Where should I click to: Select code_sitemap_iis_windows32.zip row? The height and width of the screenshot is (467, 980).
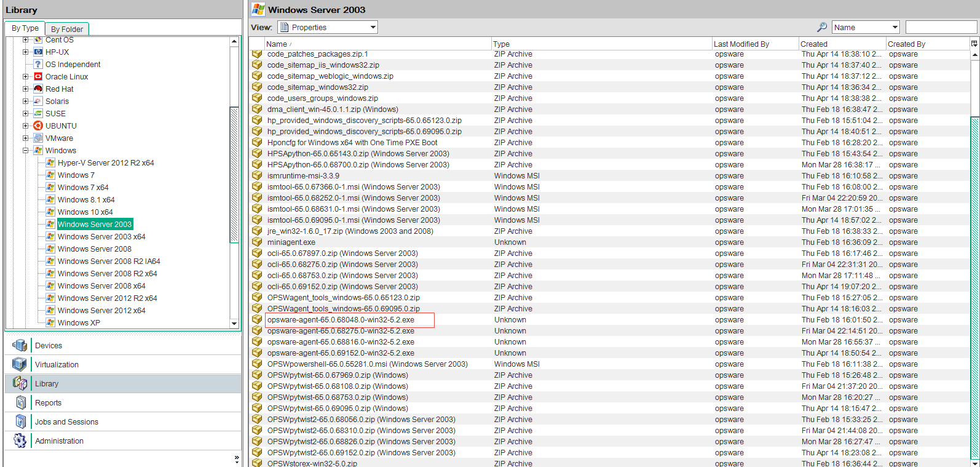point(610,65)
